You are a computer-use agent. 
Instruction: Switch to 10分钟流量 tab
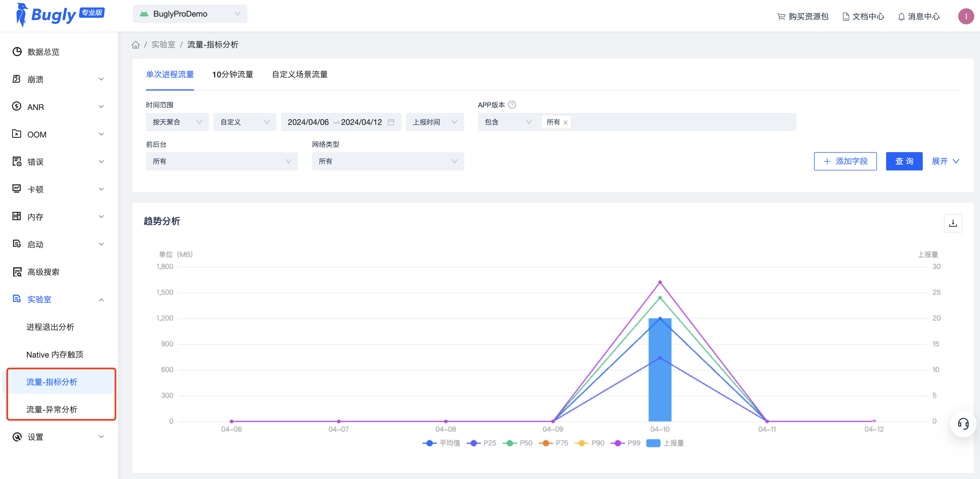pos(232,74)
